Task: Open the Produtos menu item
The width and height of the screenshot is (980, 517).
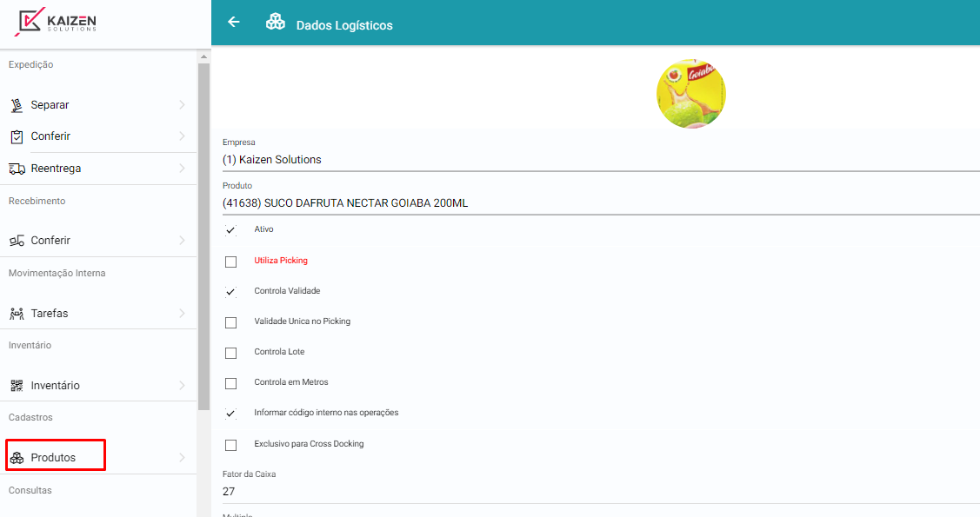Action: click(x=98, y=458)
